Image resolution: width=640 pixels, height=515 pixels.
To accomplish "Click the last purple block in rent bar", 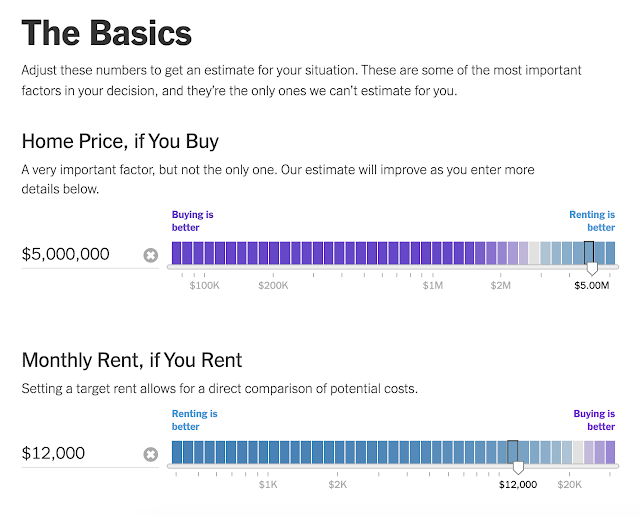I will click(x=610, y=452).
